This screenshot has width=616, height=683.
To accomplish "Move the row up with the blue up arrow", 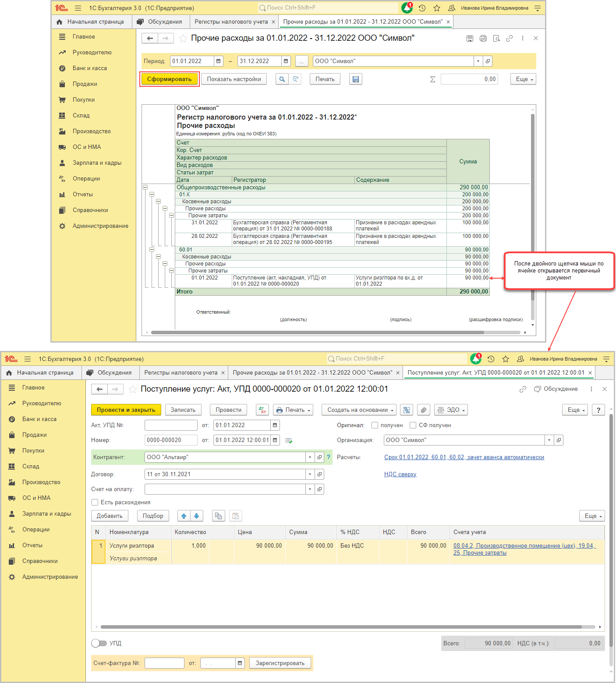I will click(x=184, y=516).
